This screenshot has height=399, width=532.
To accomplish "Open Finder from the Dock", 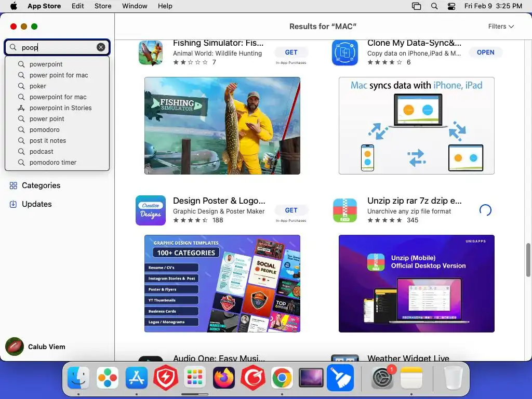I will [x=78, y=377].
